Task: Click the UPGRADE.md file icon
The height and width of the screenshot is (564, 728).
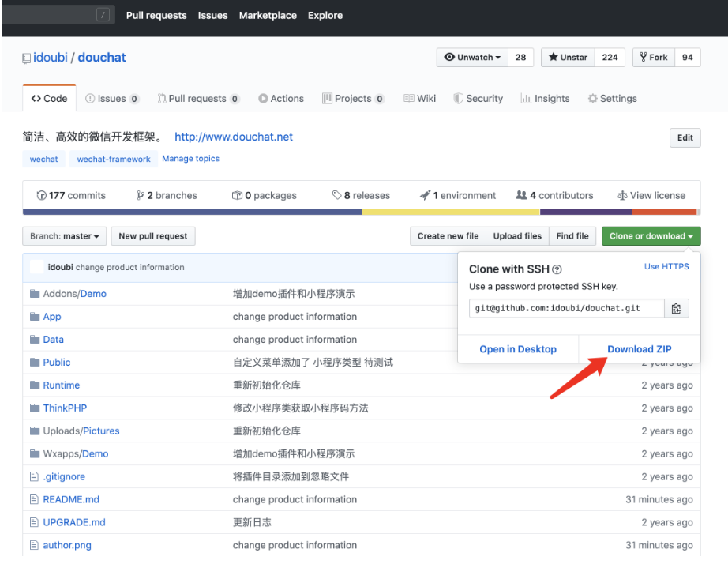Action: [34, 522]
